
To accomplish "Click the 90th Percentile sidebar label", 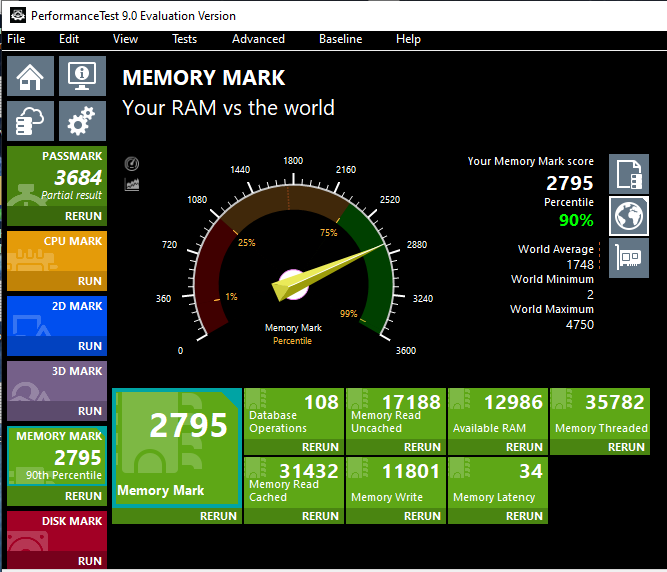I will (64, 475).
